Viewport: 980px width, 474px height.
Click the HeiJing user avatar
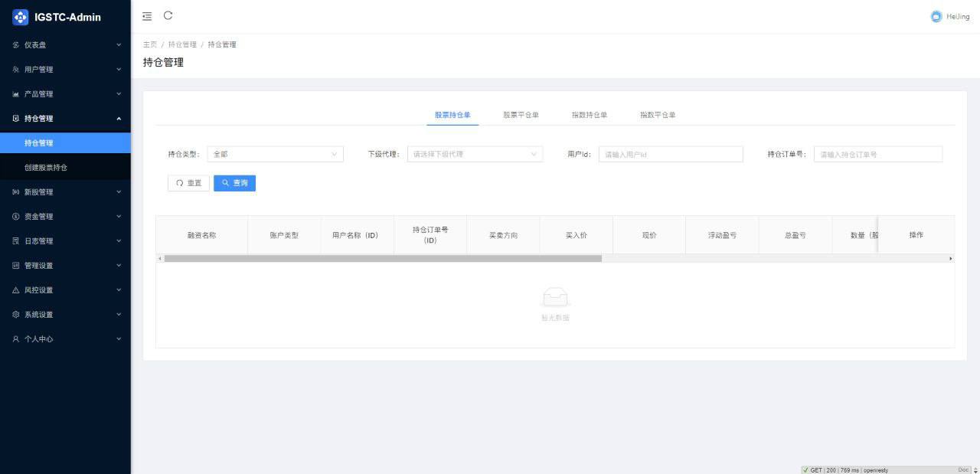[x=935, y=16]
